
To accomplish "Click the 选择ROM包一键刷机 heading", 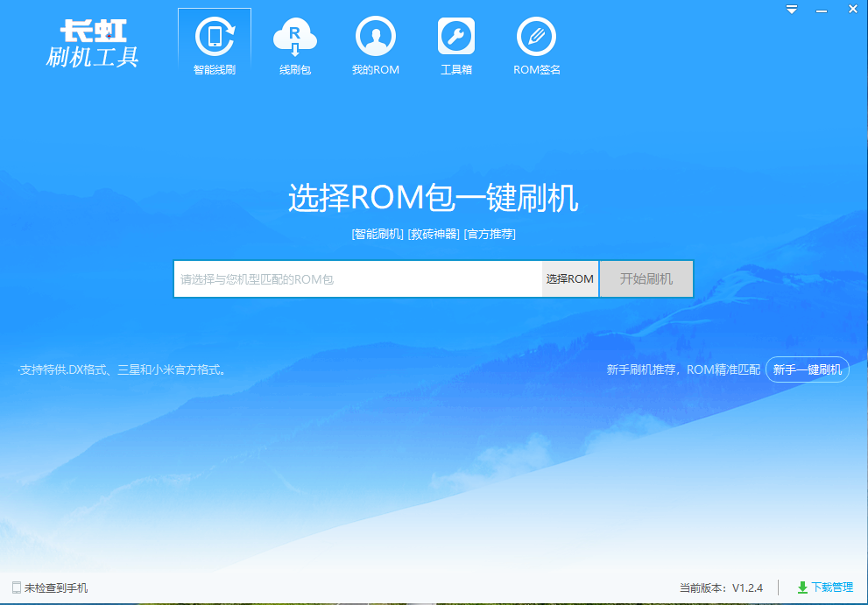I will (x=434, y=198).
